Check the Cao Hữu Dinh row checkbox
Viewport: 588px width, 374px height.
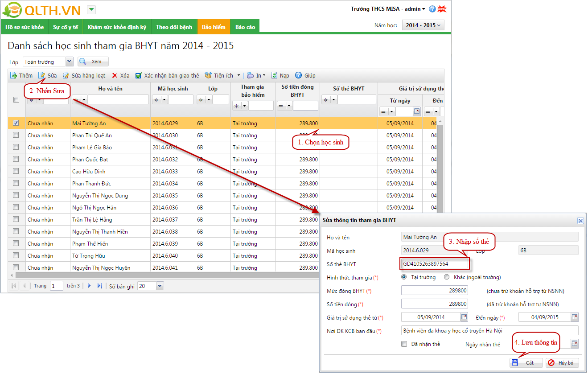click(x=16, y=171)
